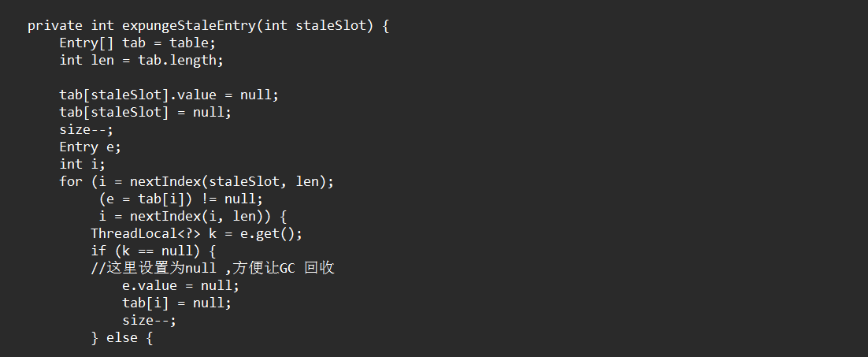Click the "tab[staleSlot].value = null;" line
Screen dimensions: 868x357
pyautogui.click(x=169, y=95)
